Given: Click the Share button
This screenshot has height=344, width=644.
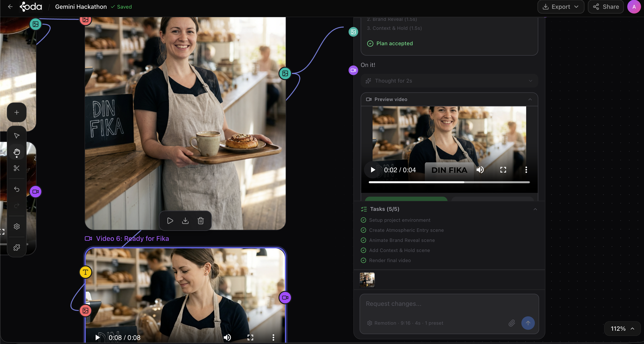Looking at the screenshot, I should pyautogui.click(x=605, y=7).
